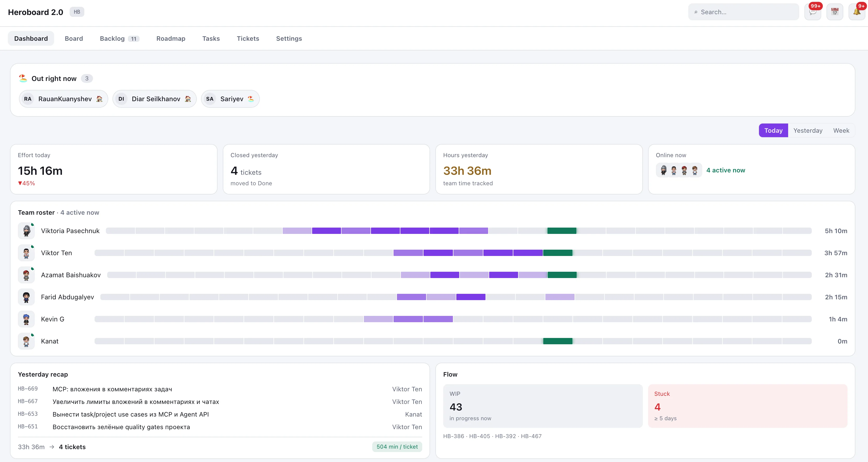Click the 4 tickets summary in recap footer

[x=72, y=447]
